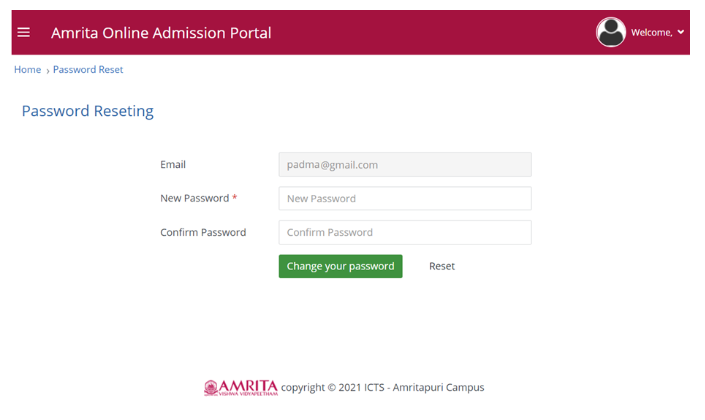
Task: Open the hamburger navigation menu
Action: coord(24,32)
